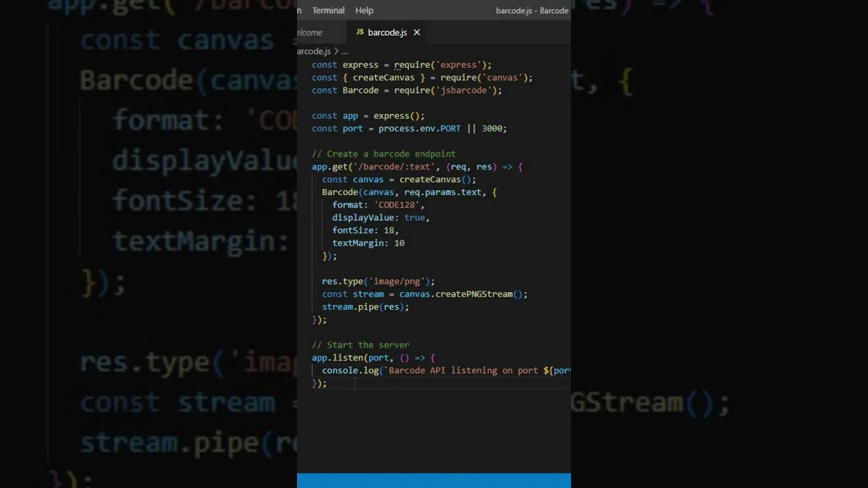Close the barcode.js tab

click(x=416, y=33)
